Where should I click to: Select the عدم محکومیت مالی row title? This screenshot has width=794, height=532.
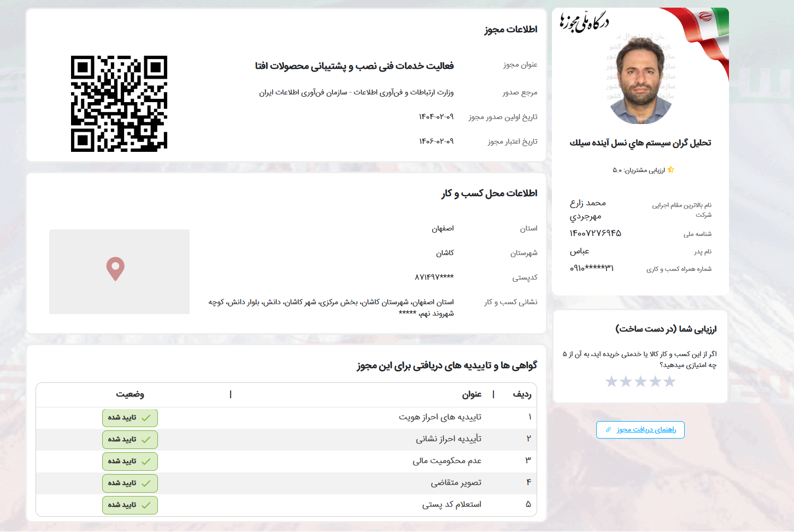click(x=447, y=461)
